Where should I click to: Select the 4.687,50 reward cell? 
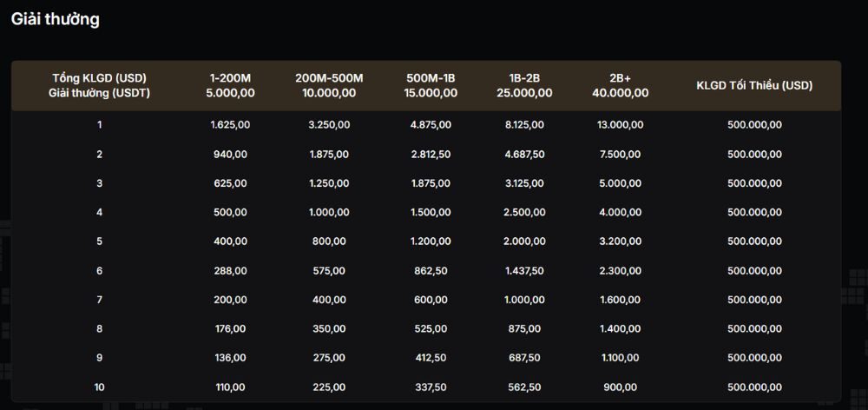(x=524, y=154)
